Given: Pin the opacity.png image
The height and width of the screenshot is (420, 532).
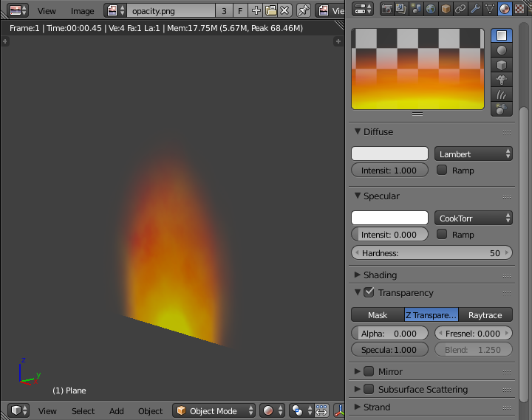Looking at the screenshot, I should pos(303,10).
